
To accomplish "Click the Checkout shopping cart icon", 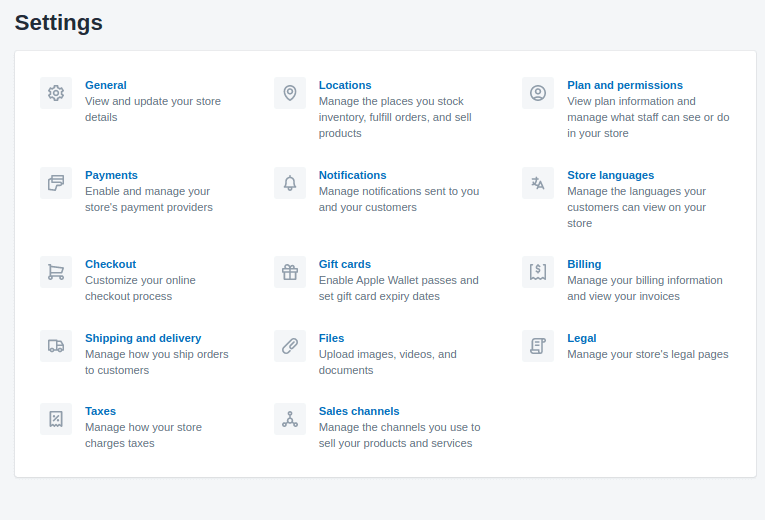I will click(56, 272).
